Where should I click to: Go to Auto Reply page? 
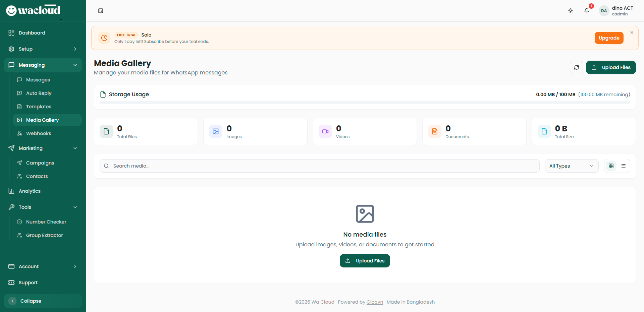pos(39,93)
